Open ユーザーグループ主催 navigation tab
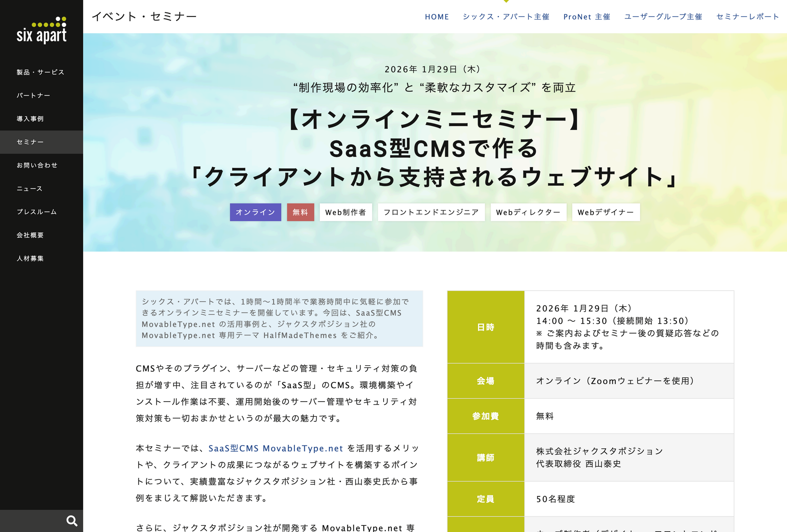 point(663,17)
